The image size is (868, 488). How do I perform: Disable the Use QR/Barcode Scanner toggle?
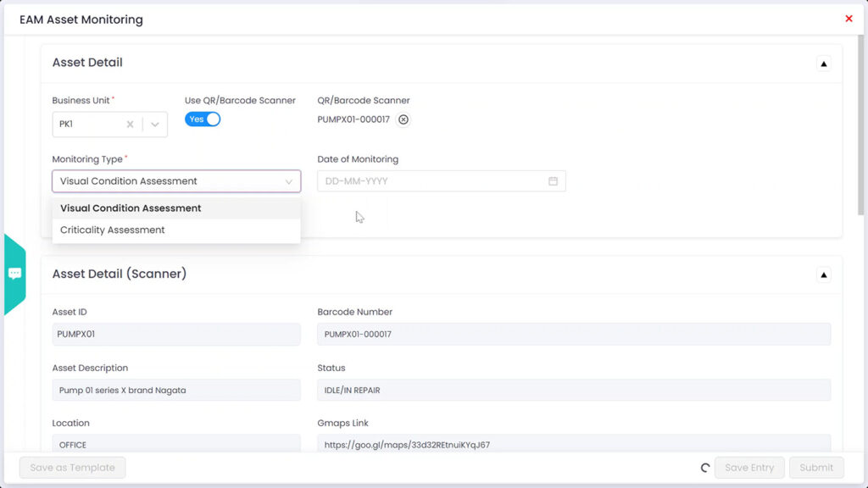(202, 119)
